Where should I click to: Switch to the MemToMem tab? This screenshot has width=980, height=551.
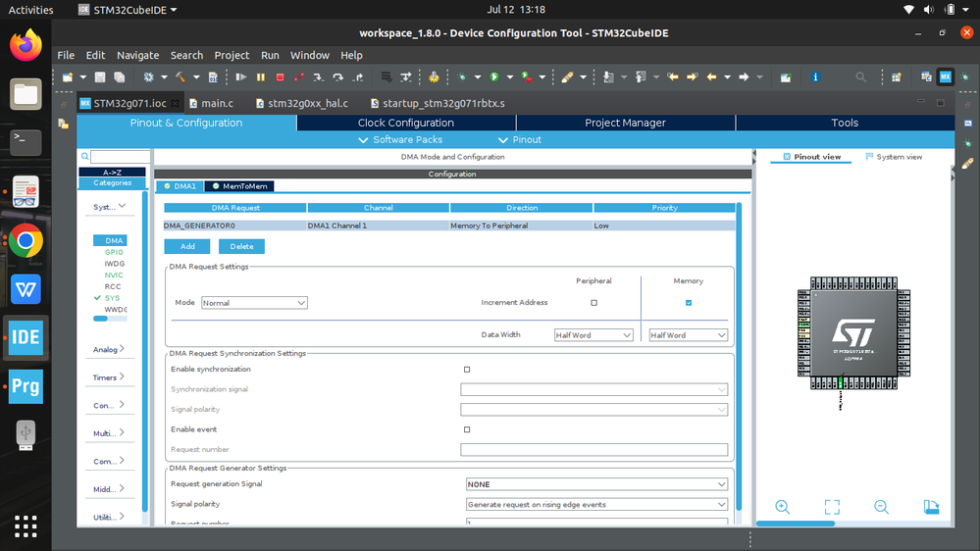239,186
